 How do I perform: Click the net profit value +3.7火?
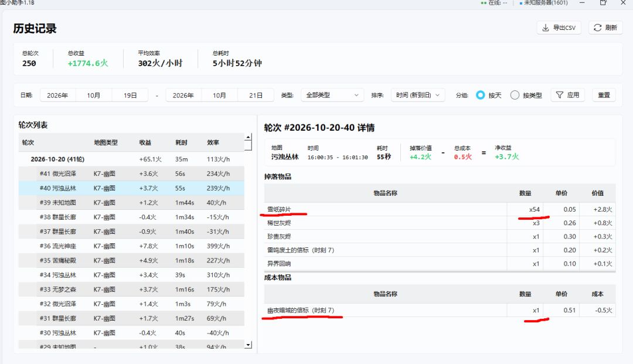(507, 157)
